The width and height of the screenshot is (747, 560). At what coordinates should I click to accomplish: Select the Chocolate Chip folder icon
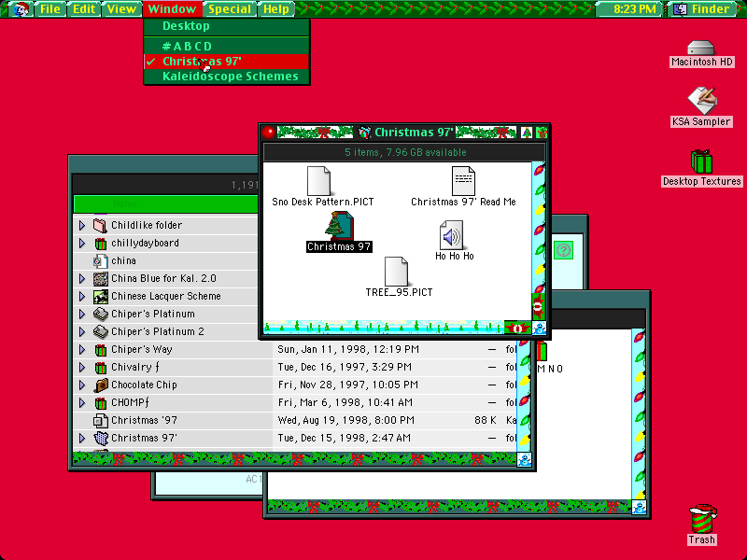tap(100, 385)
